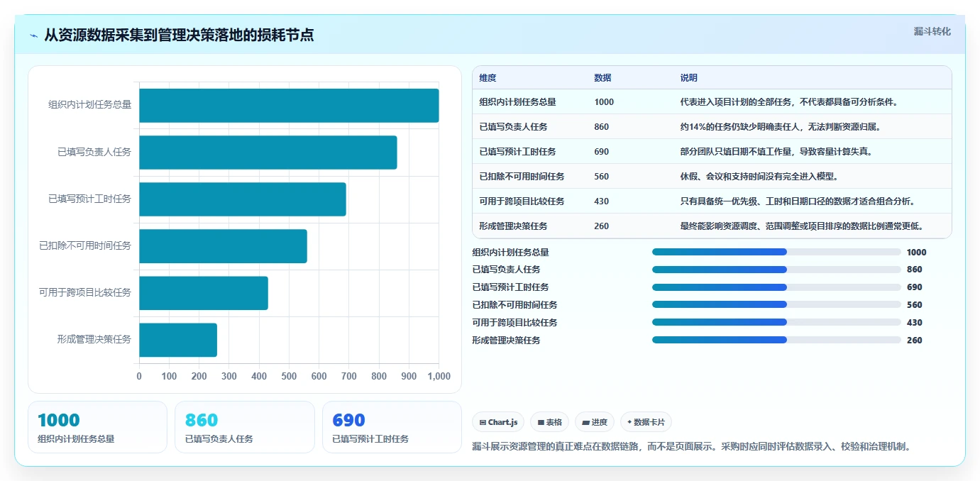Image resolution: width=980 pixels, height=481 pixels.
Task: Select table cell 可用于跨项目比较任务
Action: point(522,201)
